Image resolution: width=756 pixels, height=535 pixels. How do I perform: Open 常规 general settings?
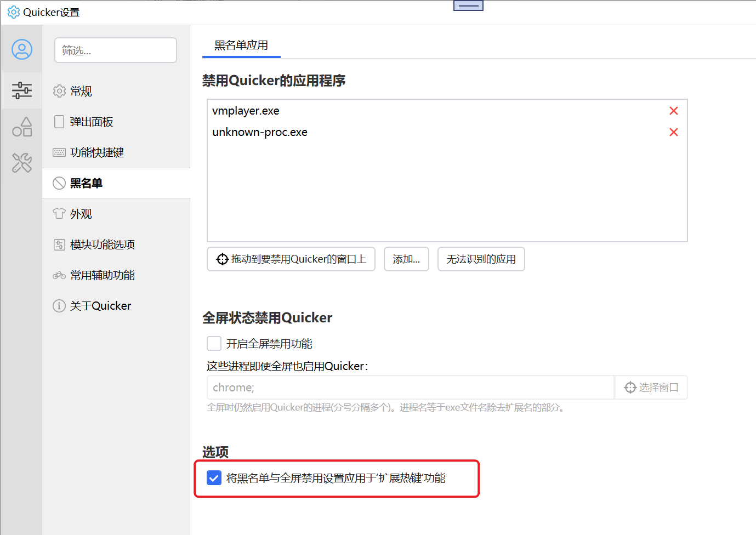[x=116, y=91]
